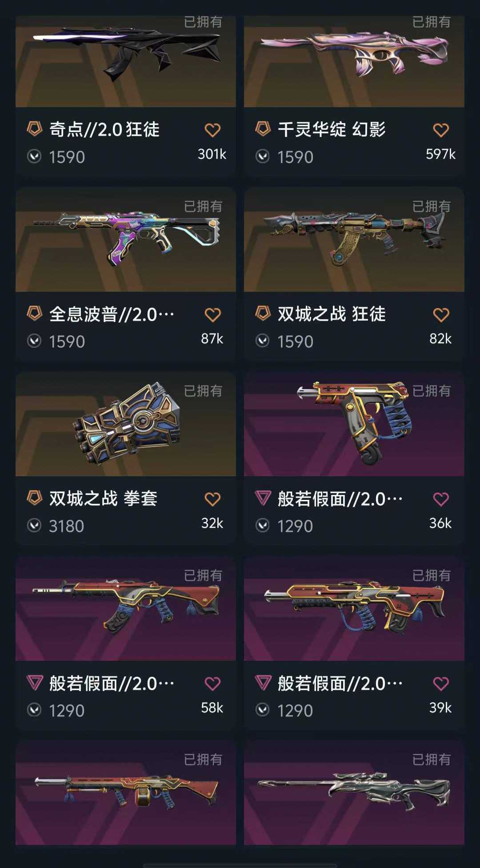Tap the VP currency icon next to 3180
The width and height of the screenshot is (480, 868).
[x=34, y=526]
